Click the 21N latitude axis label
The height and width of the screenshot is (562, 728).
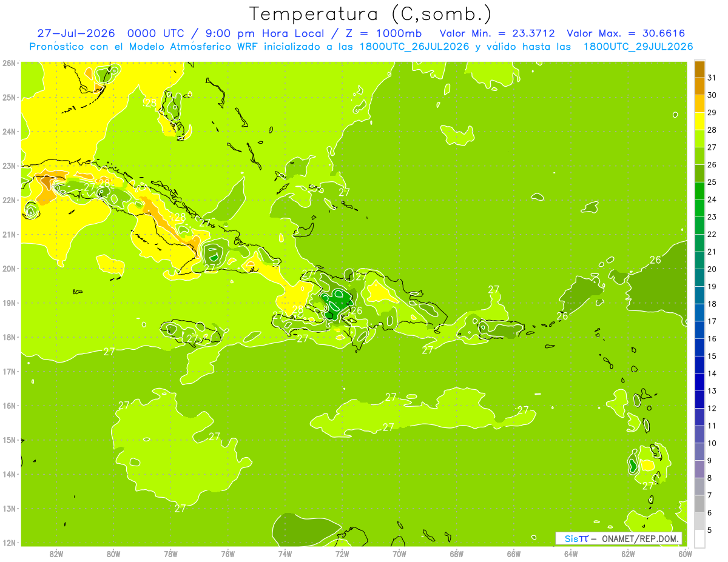8,234
